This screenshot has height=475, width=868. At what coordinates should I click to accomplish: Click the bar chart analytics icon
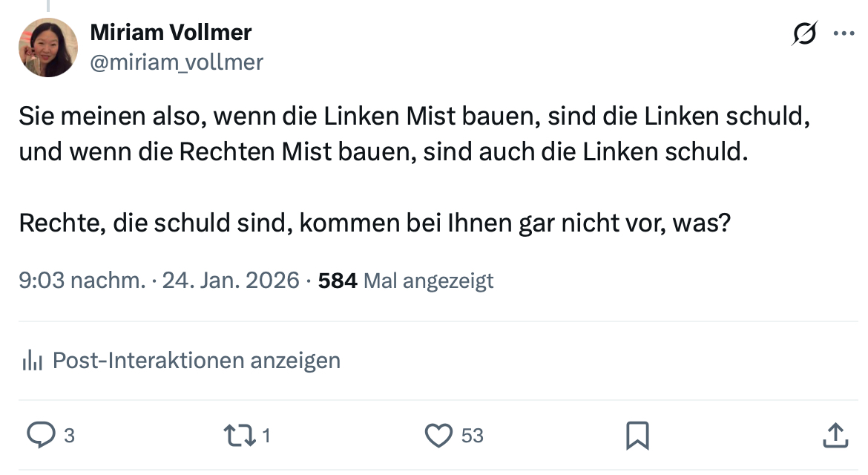32,361
